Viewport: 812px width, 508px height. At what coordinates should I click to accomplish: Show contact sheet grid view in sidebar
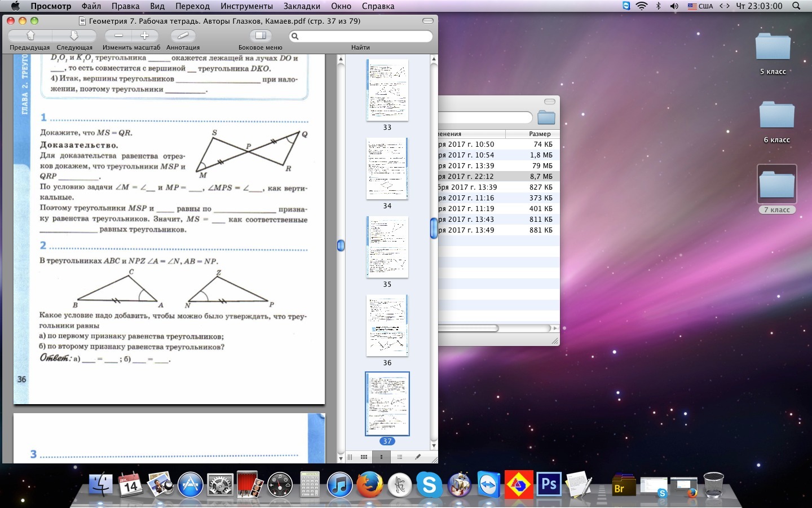point(364,457)
